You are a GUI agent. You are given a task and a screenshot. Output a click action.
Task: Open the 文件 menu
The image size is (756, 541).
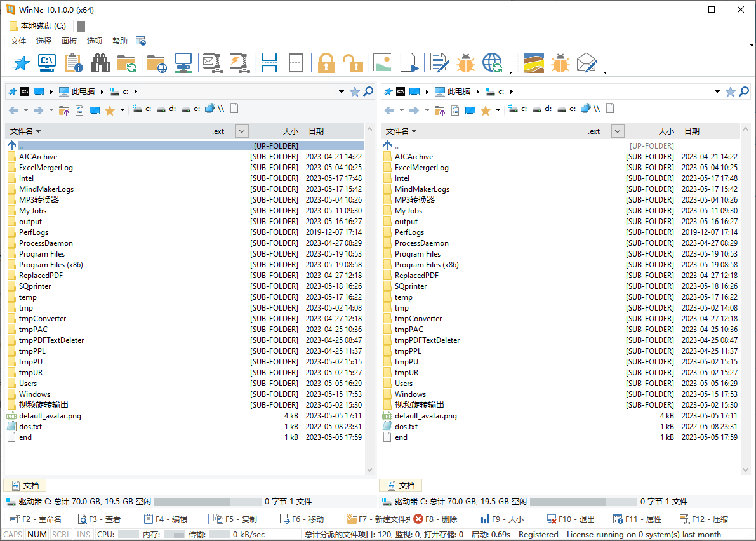18,41
